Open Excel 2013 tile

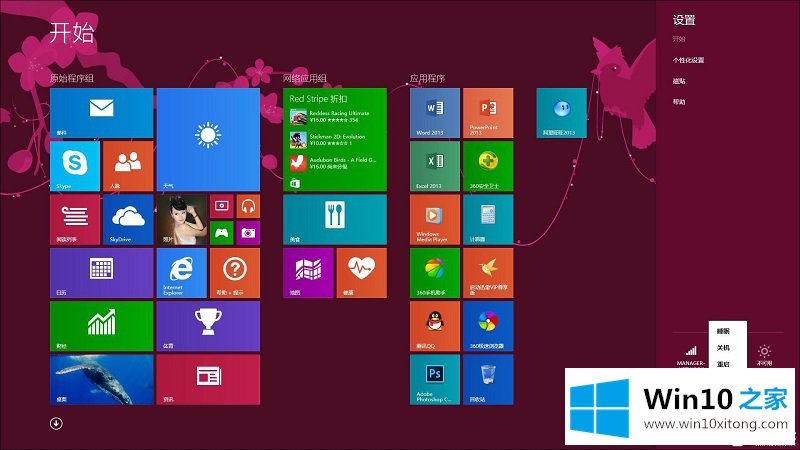pyautogui.click(x=435, y=166)
